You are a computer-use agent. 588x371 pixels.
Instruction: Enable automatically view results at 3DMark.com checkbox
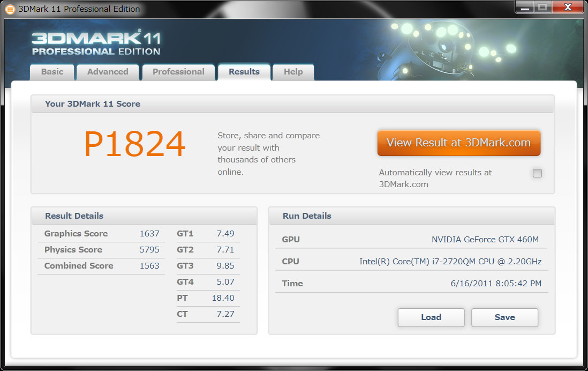537,173
